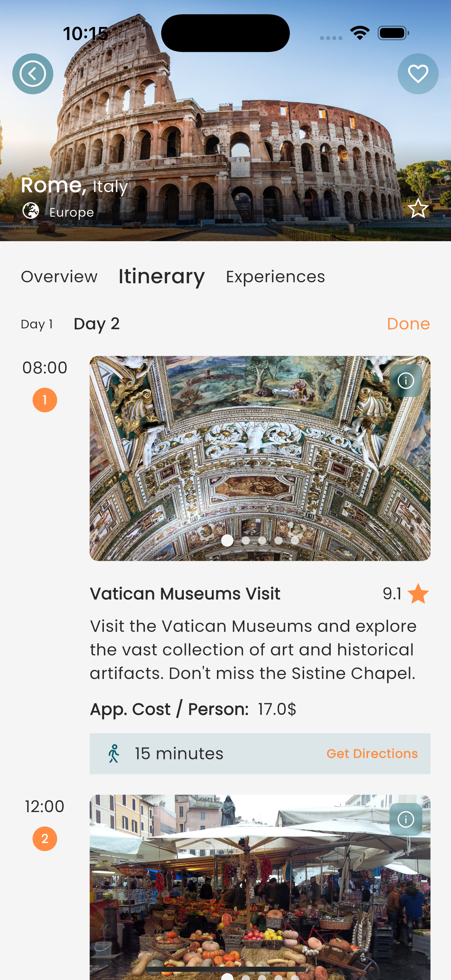Switch to the Overview tab
The height and width of the screenshot is (980, 451).
[59, 276]
